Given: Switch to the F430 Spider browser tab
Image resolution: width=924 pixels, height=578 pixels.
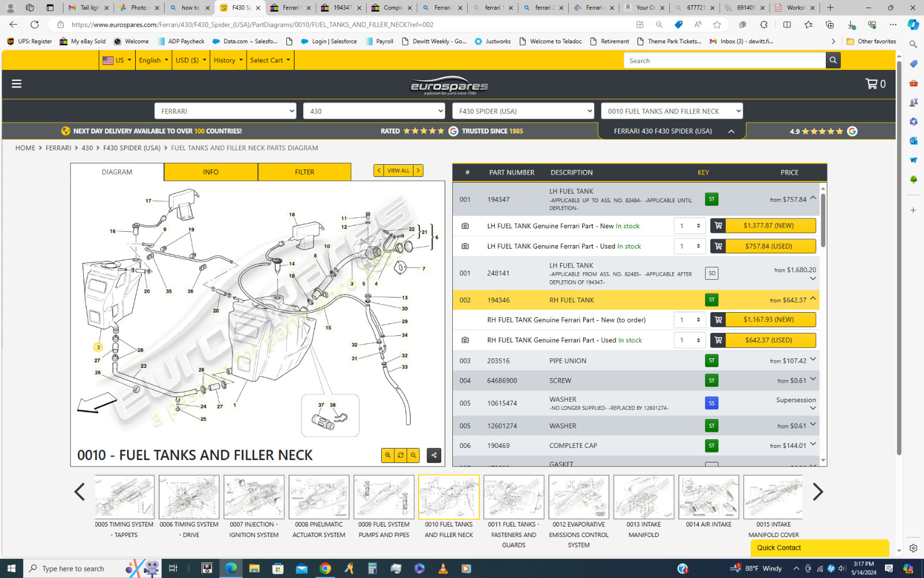Looking at the screenshot, I should coord(240,8).
